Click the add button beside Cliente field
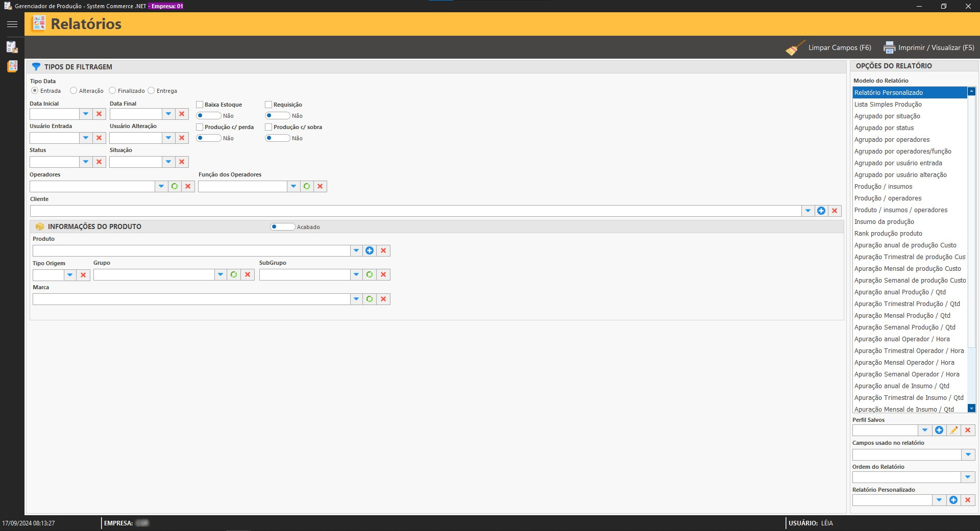This screenshot has height=531, width=980. tap(821, 211)
